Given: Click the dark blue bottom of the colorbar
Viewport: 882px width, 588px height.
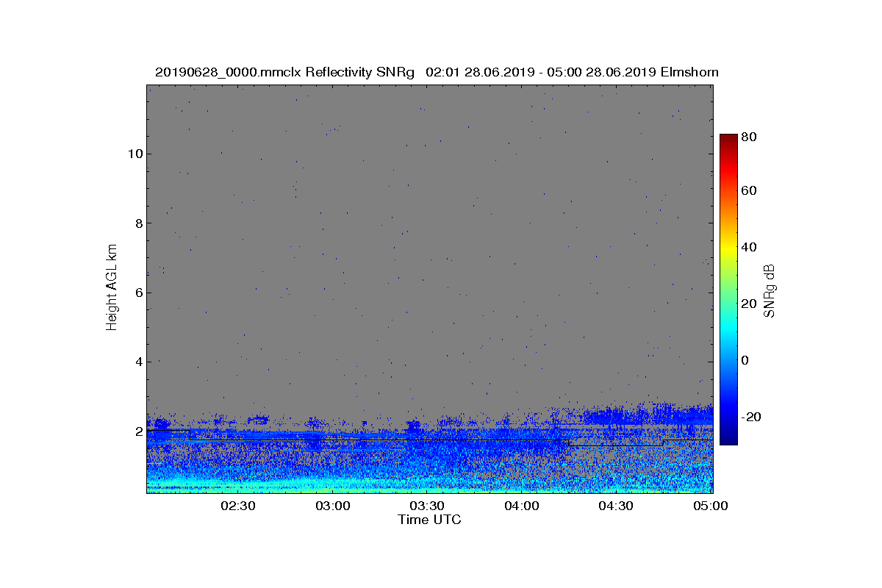Looking at the screenshot, I should 728,439.
